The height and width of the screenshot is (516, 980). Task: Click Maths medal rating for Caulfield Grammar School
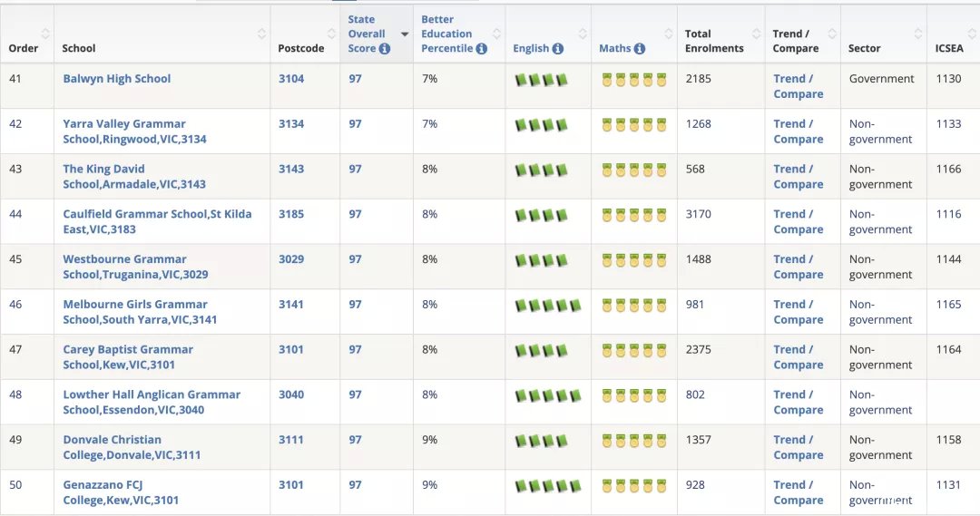click(634, 215)
